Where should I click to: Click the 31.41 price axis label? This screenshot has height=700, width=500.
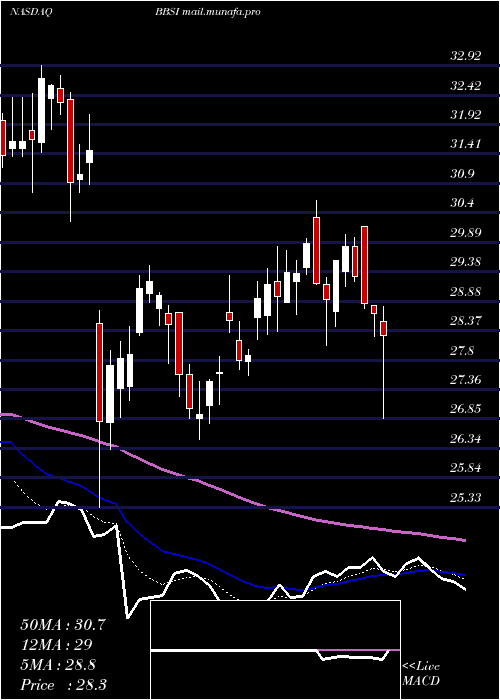tap(466, 144)
